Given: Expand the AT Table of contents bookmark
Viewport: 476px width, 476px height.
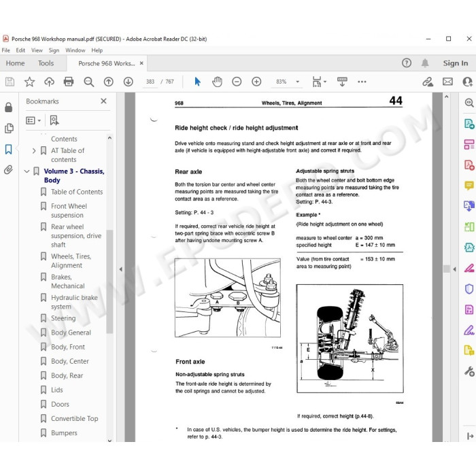Looking at the screenshot, I should (34, 150).
